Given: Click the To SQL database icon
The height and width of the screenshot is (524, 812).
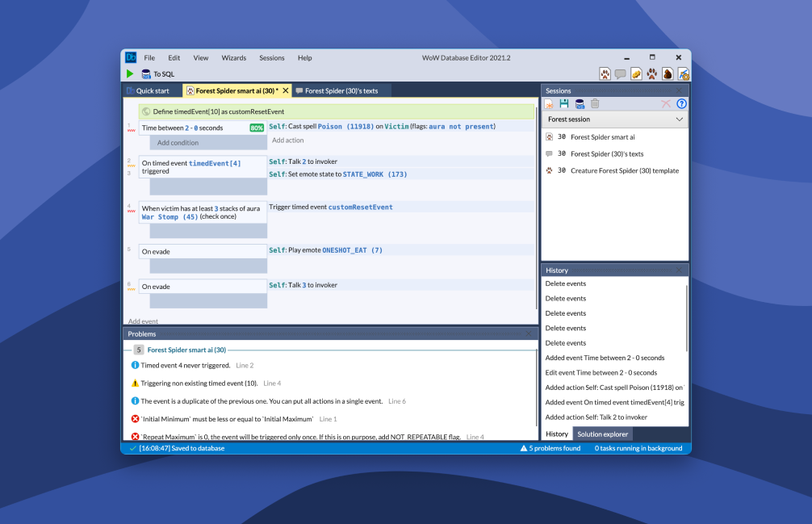Looking at the screenshot, I should pos(146,73).
